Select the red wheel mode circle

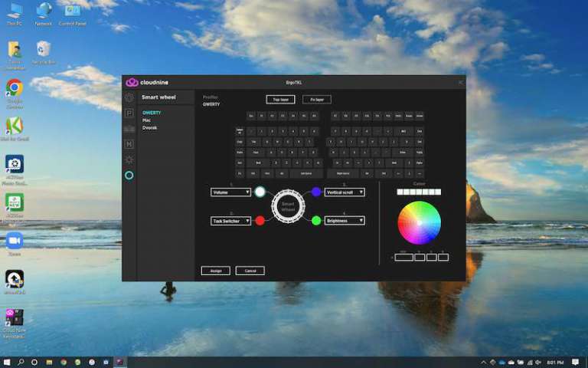click(x=260, y=221)
